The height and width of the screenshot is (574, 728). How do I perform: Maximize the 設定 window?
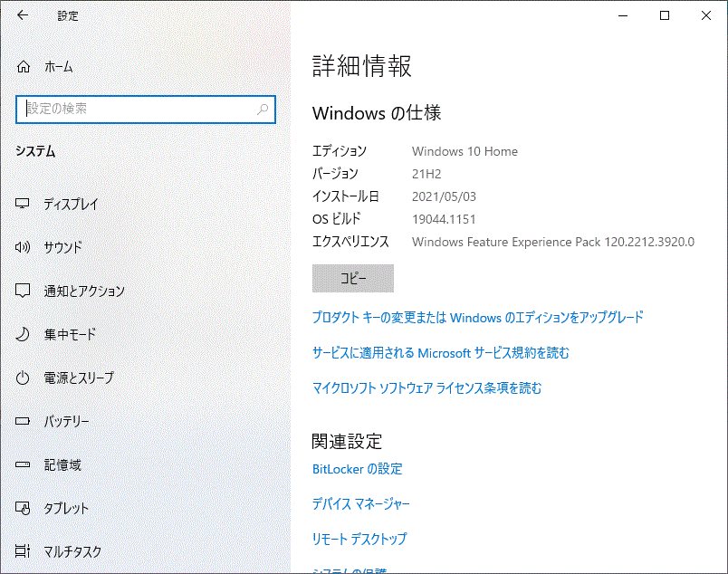coord(665,15)
